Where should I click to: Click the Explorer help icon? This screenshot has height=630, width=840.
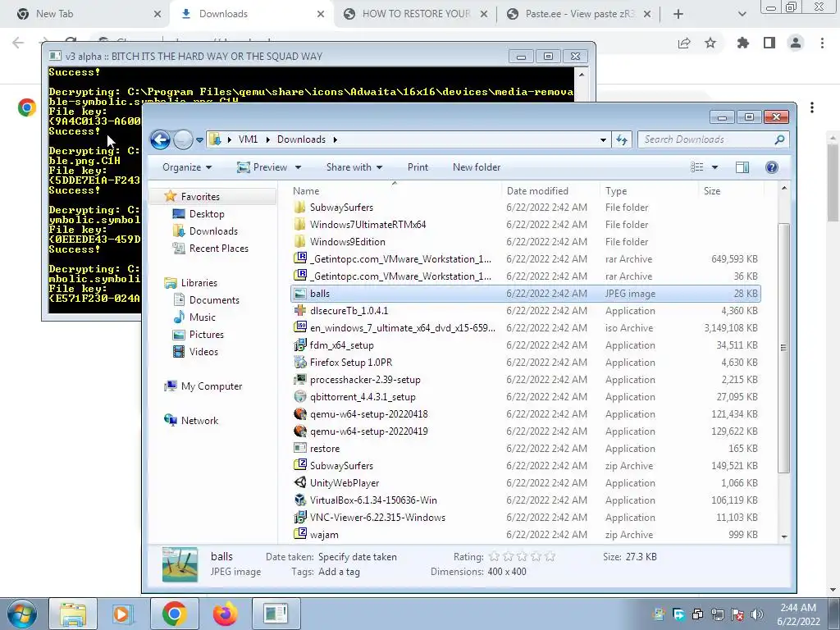point(771,167)
